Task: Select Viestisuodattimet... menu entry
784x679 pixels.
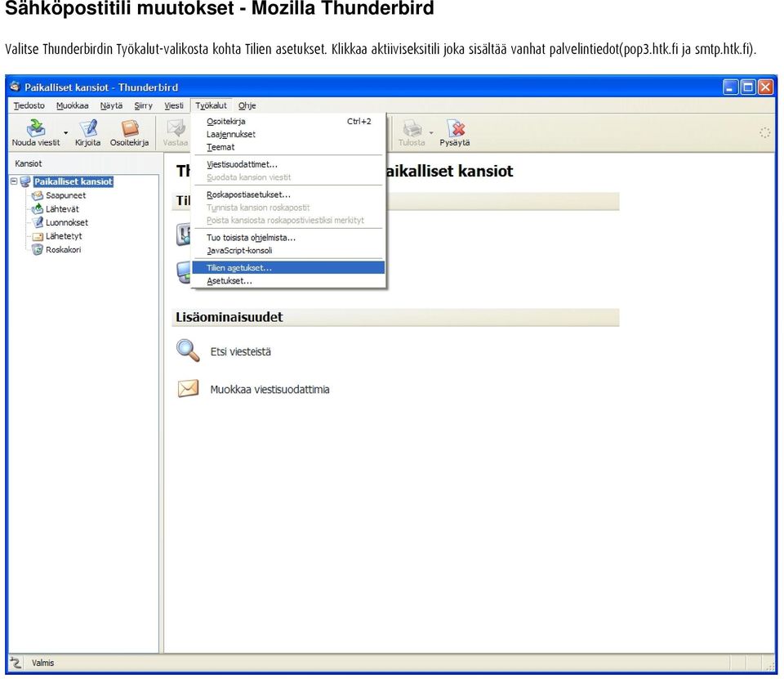Action: coord(288,164)
